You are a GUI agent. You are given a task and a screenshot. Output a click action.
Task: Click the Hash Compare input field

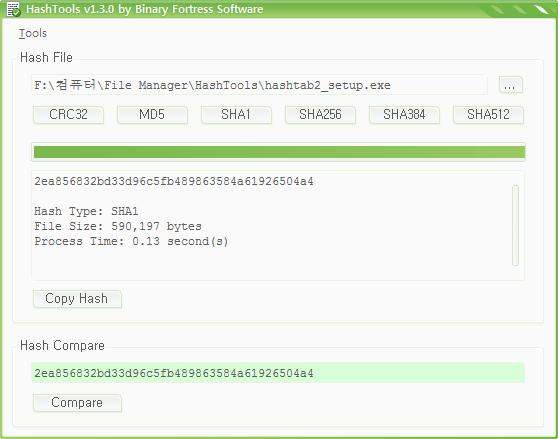tap(278, 373)
